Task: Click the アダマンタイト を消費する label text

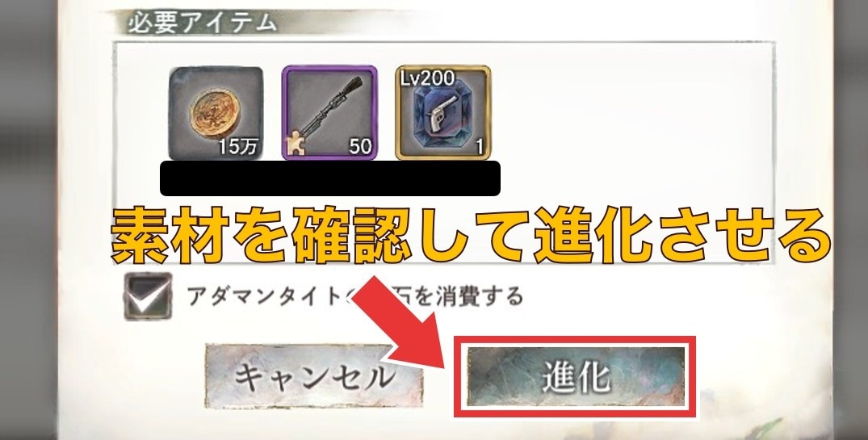Action: tap(354, 296)
